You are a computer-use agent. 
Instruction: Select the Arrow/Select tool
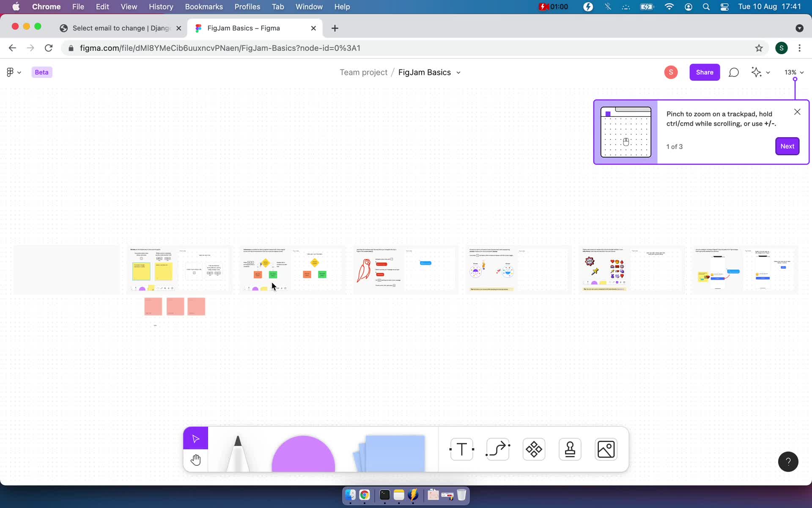pyautogui.click(x=196, y=438)
